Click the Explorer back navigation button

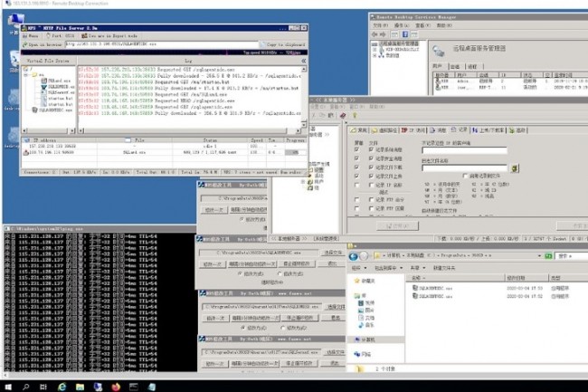click(x=353, y=256)
